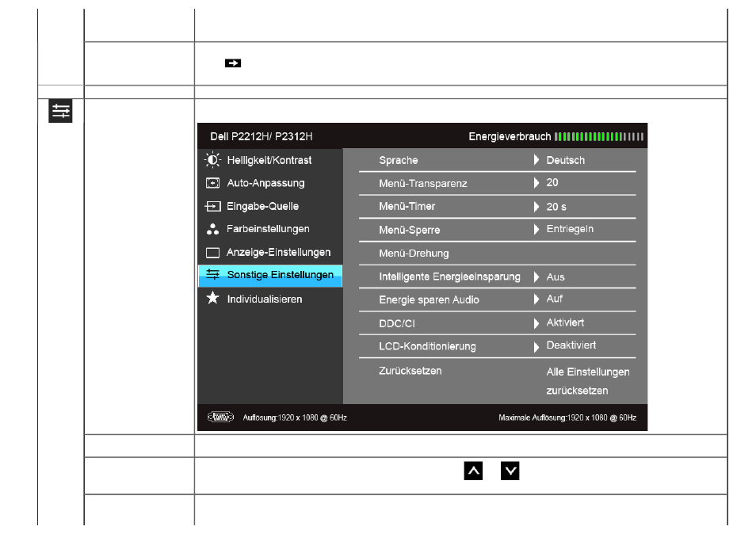Viewport: 756px width, 534px height.
Task: Click the Anzeige-Einstellungen rectangle icon
Action: pos(212,253)
